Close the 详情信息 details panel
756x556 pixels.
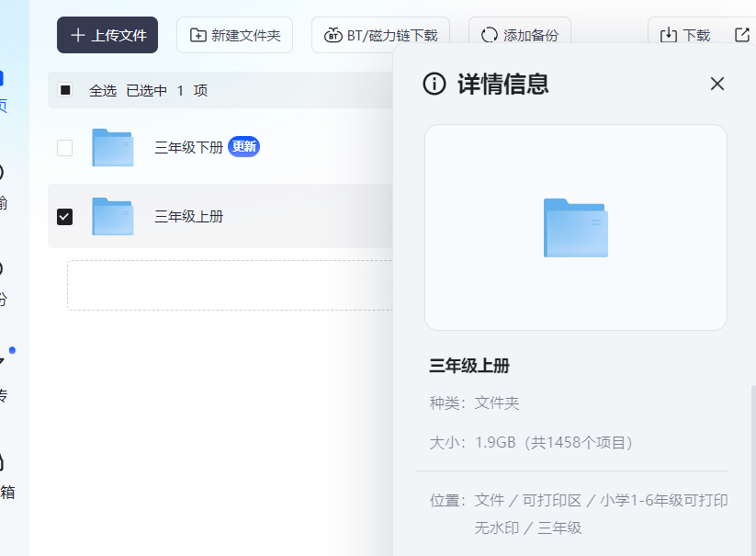717,84
